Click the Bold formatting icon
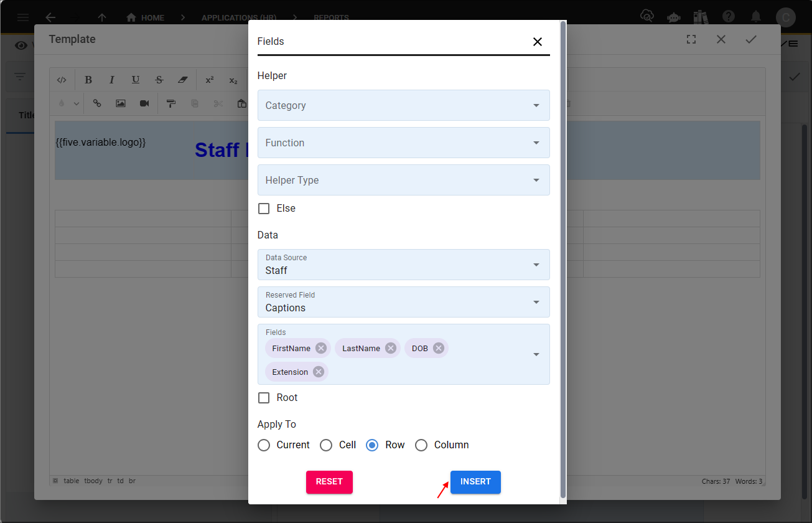 click(88, 80)
